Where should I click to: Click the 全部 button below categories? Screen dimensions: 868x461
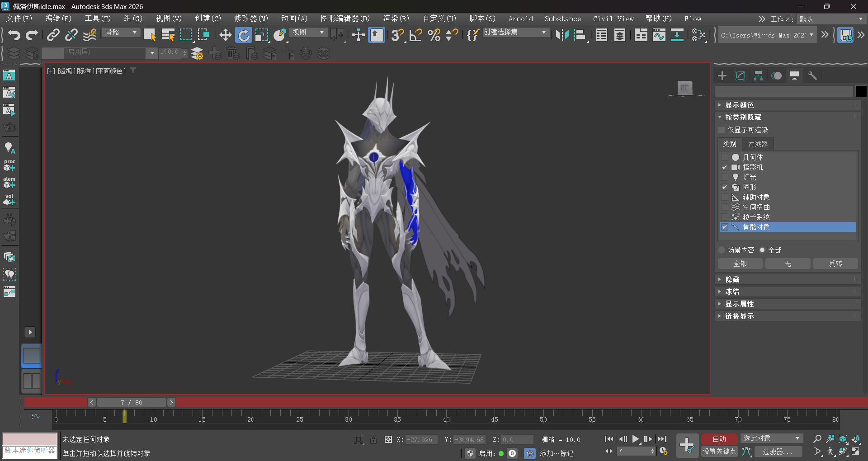point(740,263)
